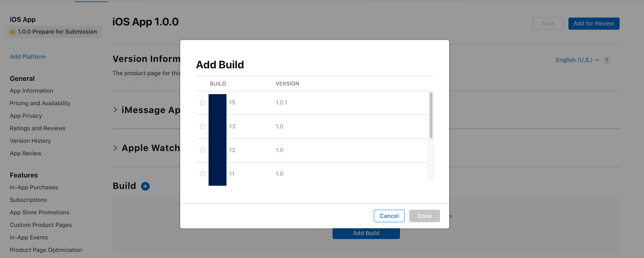Select the radio button for build 15
Viewport: 644px width, 258px height.
click(x=202, y=103)
